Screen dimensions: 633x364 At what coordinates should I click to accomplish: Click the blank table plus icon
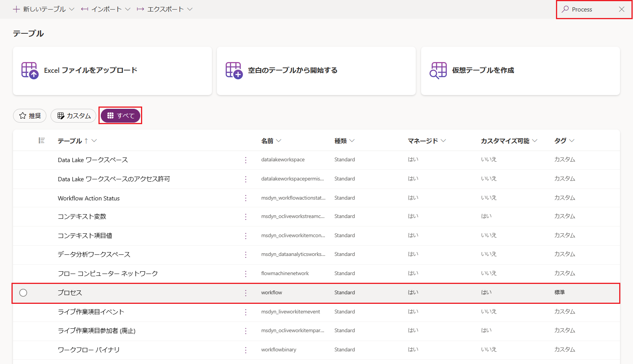[234, 71]
